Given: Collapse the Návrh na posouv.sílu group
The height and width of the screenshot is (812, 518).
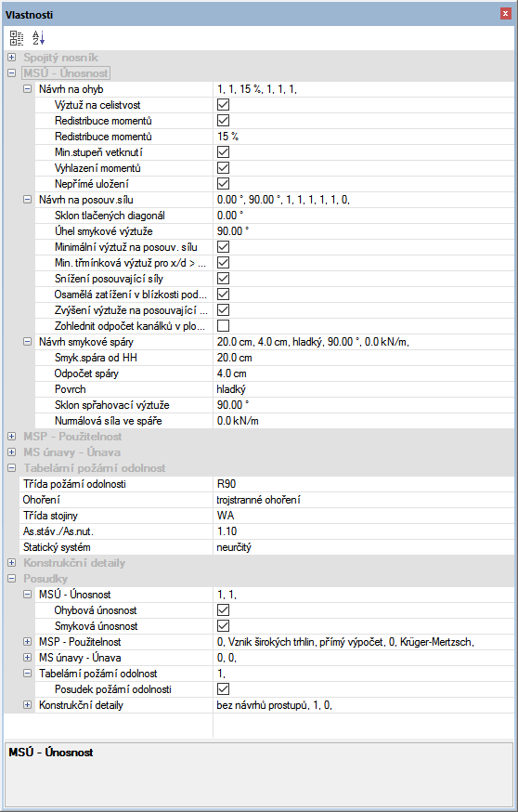Looking at the screenshot, I should (x=28, y=200).
